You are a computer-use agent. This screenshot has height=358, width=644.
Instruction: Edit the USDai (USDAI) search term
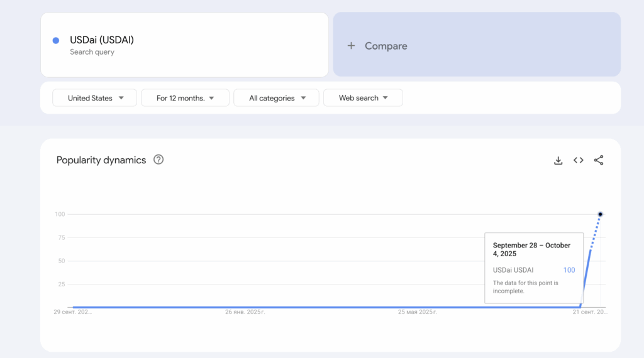tap(102, 40)
